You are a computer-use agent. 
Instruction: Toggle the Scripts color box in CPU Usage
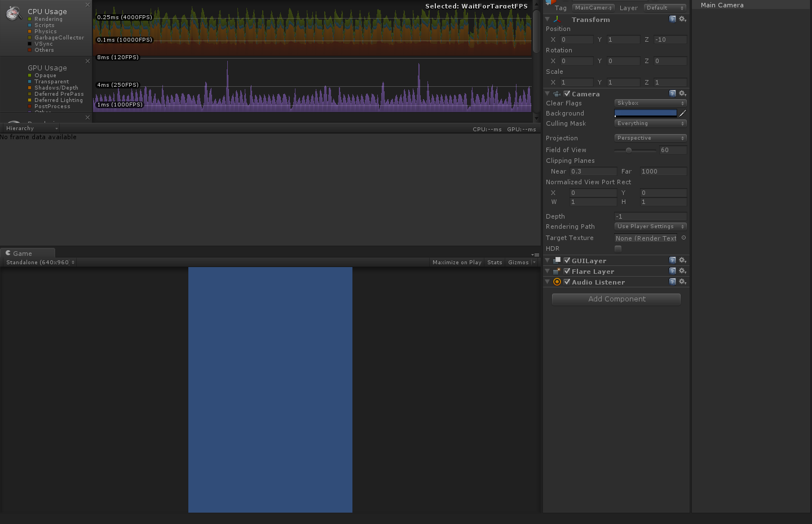30,25
